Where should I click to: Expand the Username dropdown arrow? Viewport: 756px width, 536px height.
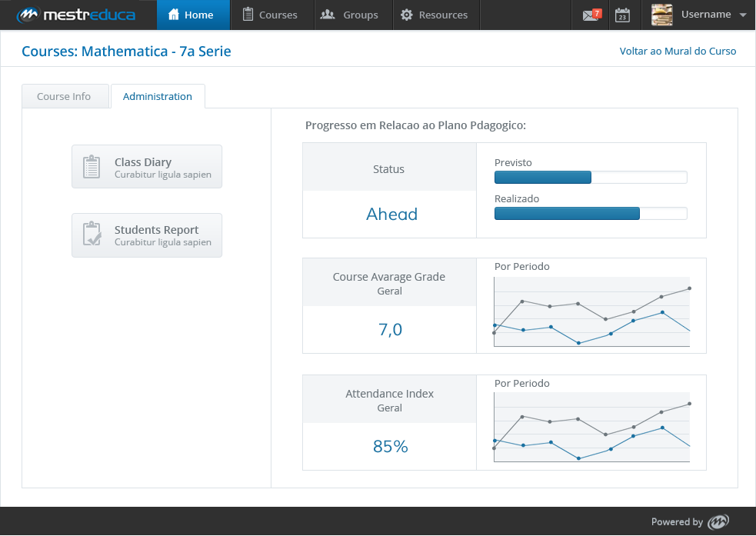click(743, 15)
